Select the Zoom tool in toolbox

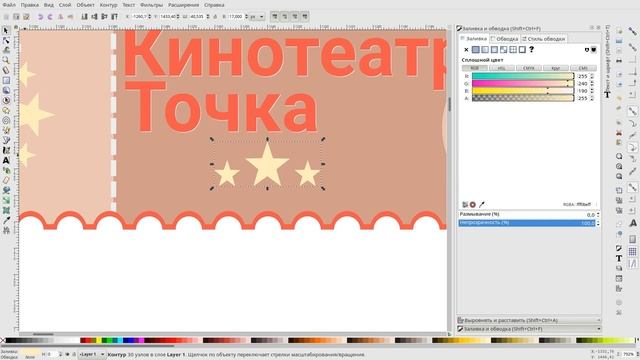6,60
